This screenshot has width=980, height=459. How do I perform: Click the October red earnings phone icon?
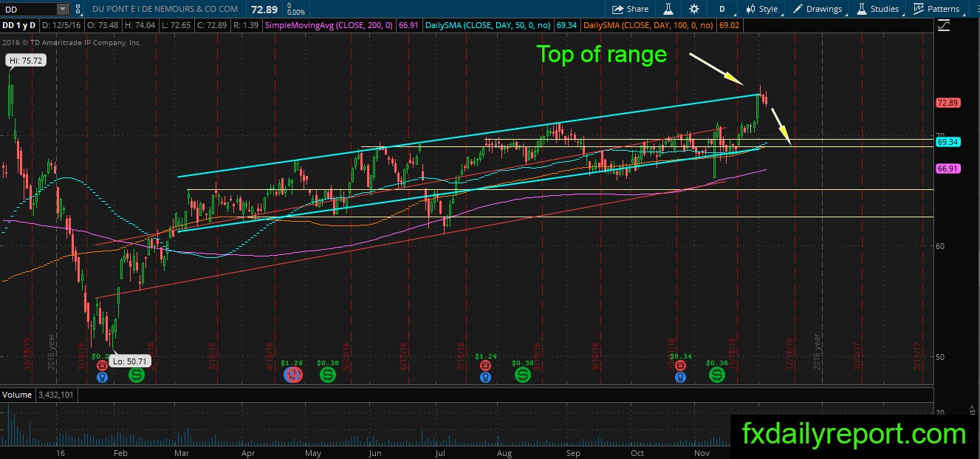680,365
